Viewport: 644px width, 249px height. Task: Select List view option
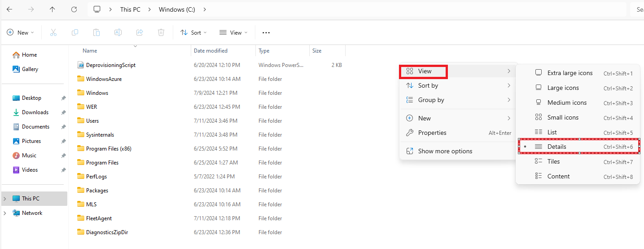tap(578, 132)
